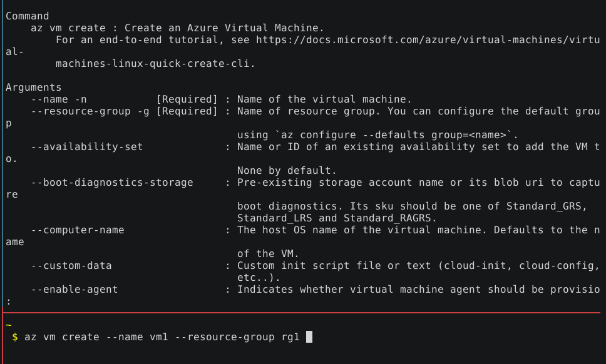606x364 pixels.
Task: Click the [Required] tag next to --name
Action: click(185, 99)
